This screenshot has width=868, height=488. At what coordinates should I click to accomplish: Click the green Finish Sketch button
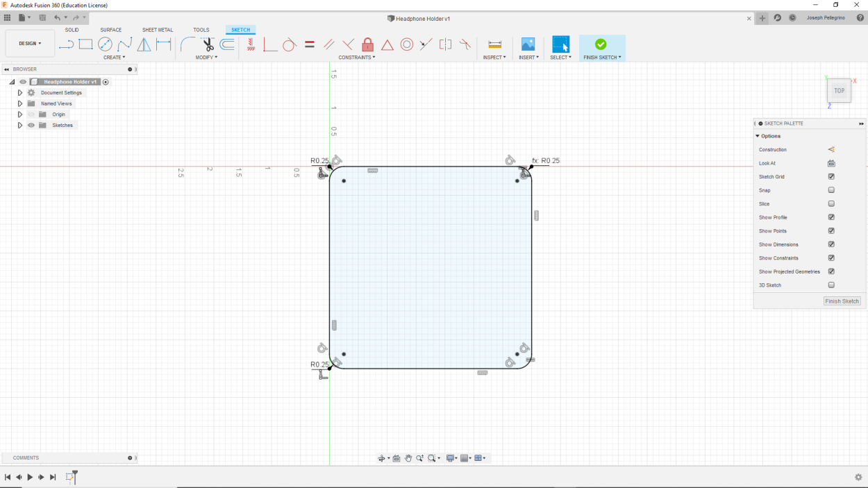[x=601, y=44]
